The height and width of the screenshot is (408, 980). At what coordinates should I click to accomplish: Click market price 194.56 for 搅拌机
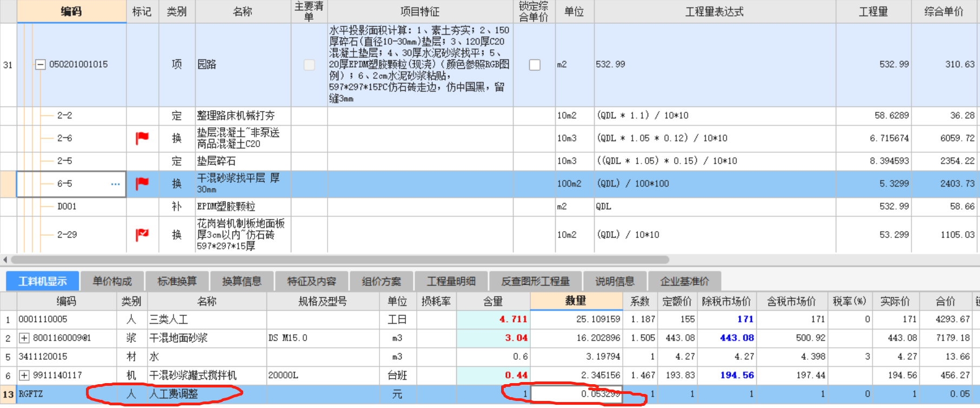[737, 376]
